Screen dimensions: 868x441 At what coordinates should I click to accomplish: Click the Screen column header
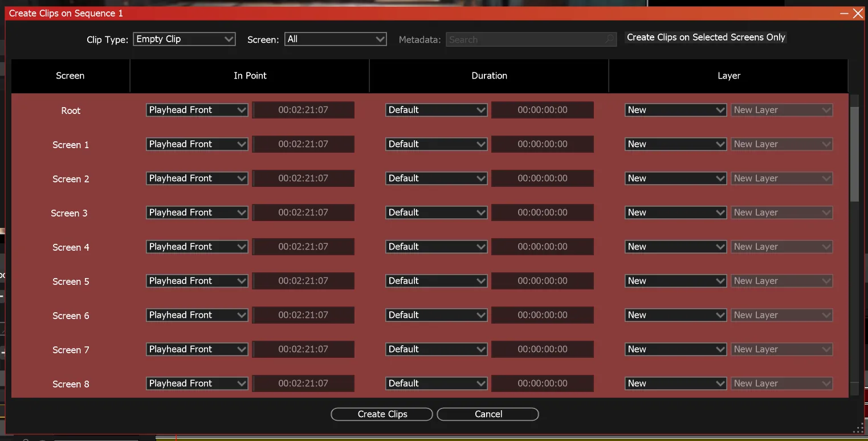coord(71,76)
